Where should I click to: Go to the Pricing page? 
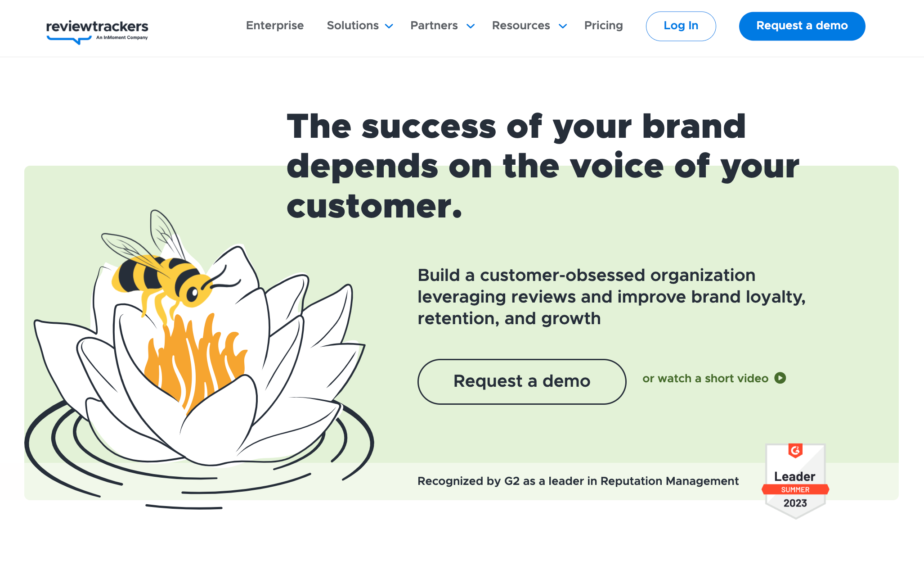pyautogui.click(x=603, y=26)
